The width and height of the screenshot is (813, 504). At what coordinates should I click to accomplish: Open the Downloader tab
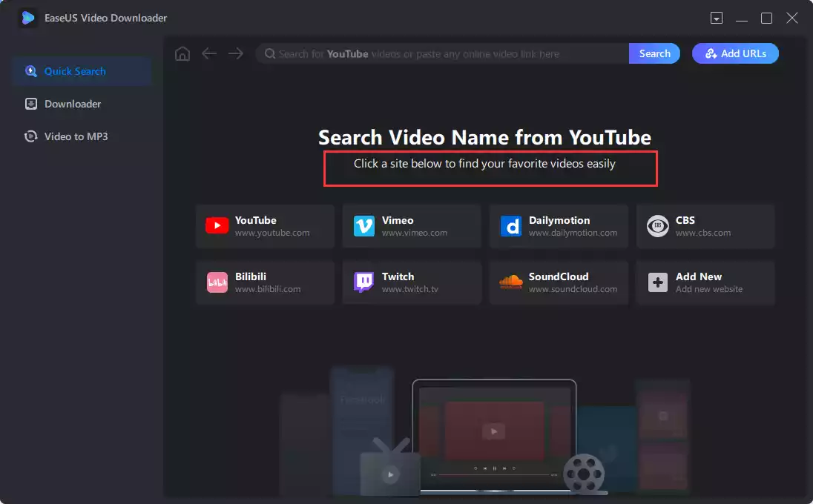82,104
